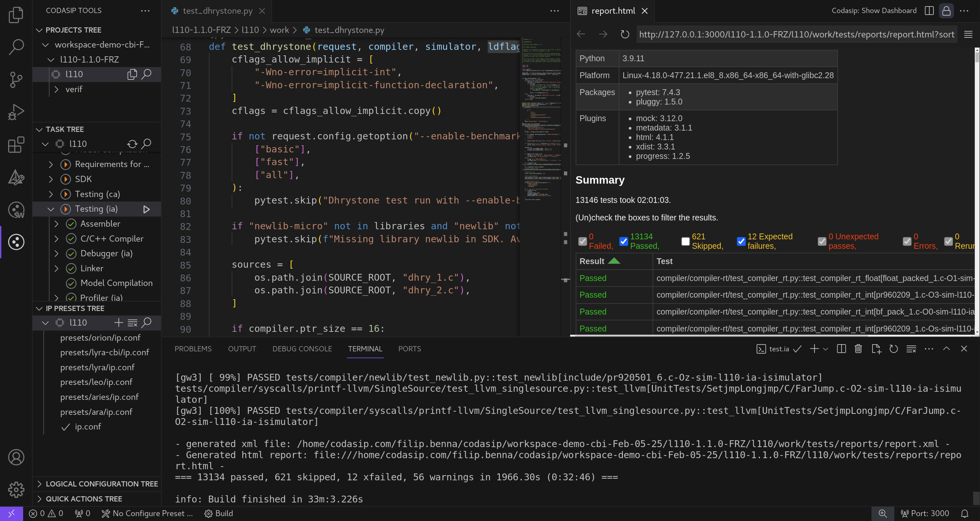Viewport: 980px width, 521px height.
Task: Collapse the Testing (ia) task node
Action: pyautogui.click(x=51, y=209)
